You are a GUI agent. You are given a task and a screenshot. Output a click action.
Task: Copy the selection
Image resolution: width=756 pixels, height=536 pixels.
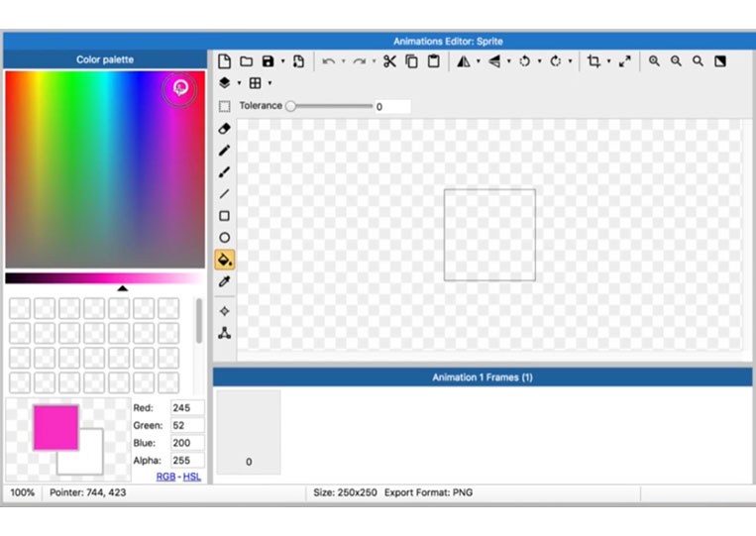click(412, 61)
